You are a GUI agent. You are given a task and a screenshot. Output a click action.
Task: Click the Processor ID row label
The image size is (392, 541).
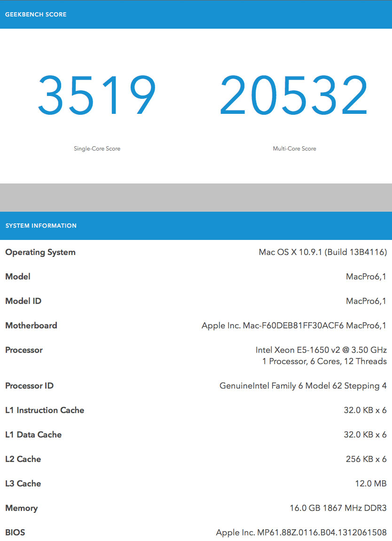coord(30,386)
